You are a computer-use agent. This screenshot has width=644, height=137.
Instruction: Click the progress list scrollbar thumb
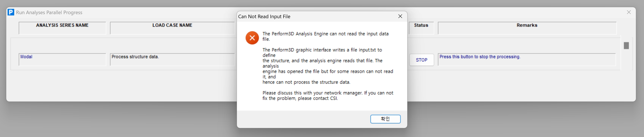click(626, 46)
